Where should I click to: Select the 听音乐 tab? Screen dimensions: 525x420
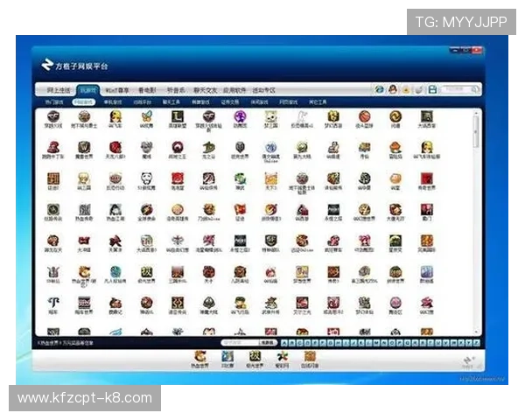[178, 90]
